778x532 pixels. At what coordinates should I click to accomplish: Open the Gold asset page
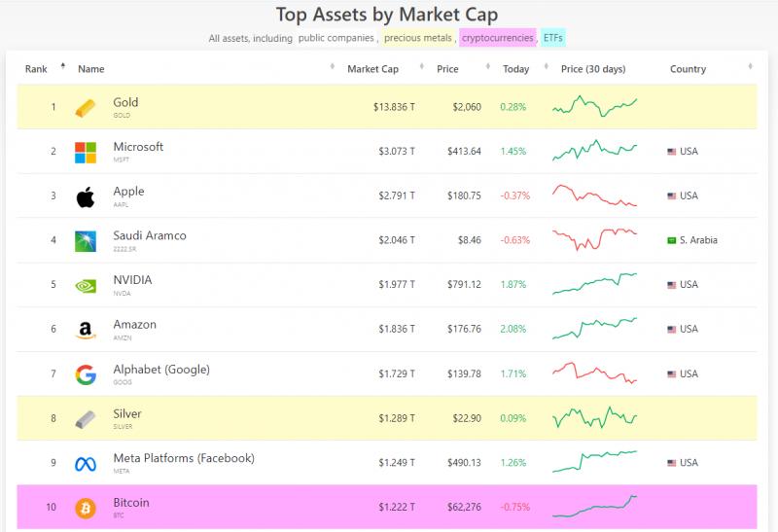125,102
